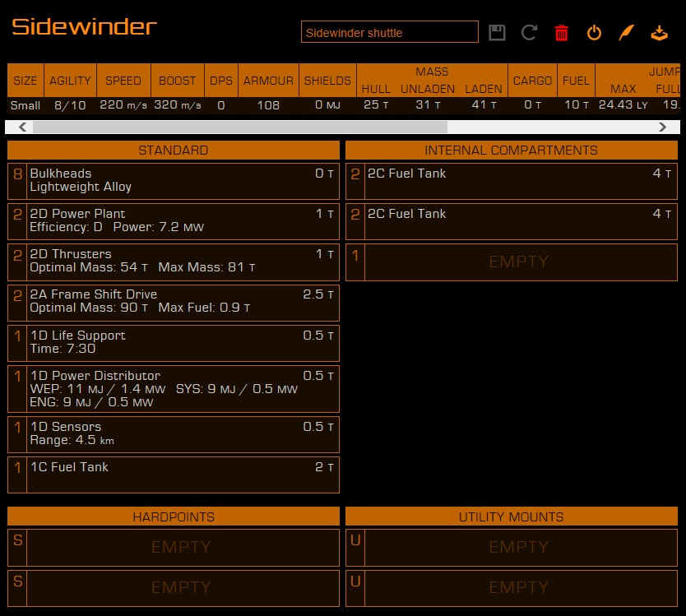
Task: Click the '320 m/s' boost value
Action: (177, 105)
